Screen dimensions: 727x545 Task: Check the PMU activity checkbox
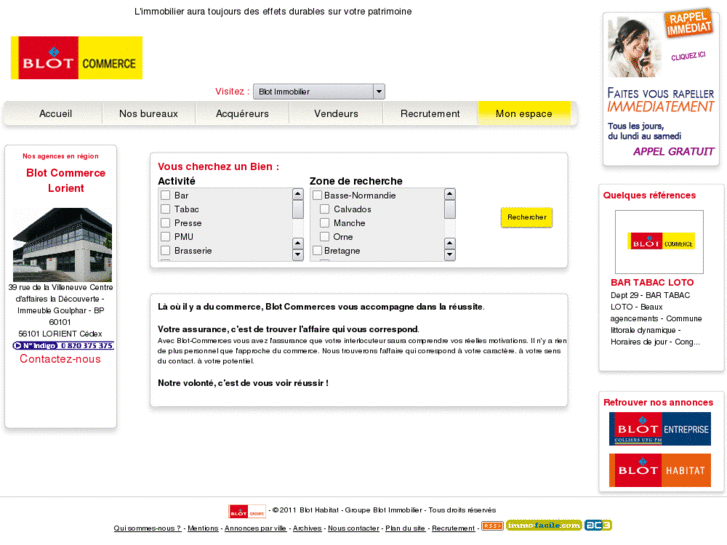click(166, 237)
